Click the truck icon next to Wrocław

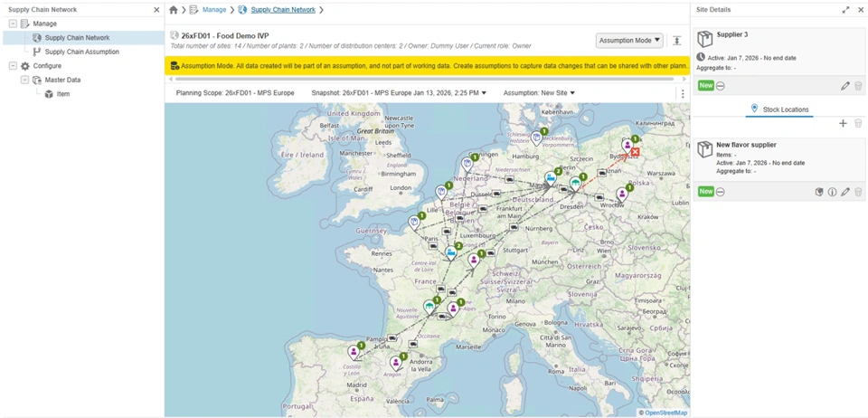(599, 196)
